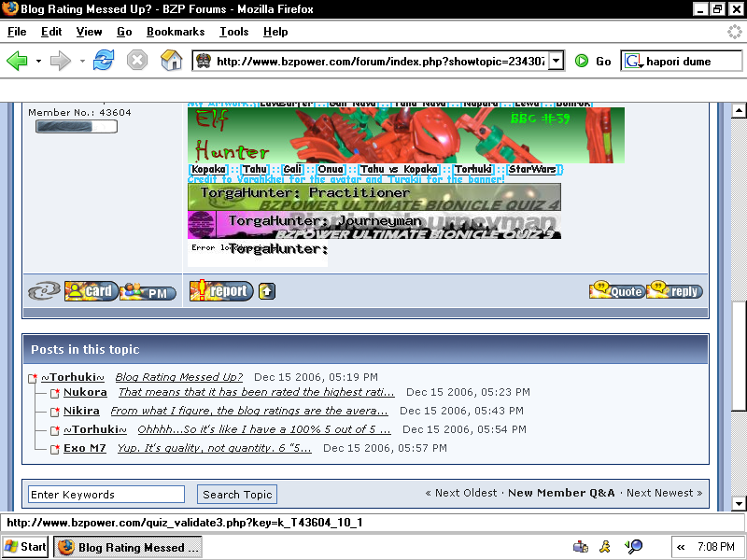Click the PM icon to message the poster
Screen dimensions: 747x560
pos(149,291)
